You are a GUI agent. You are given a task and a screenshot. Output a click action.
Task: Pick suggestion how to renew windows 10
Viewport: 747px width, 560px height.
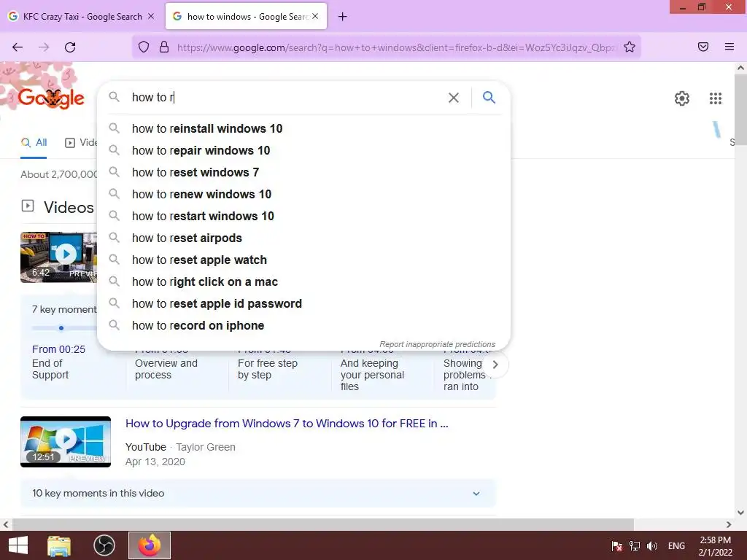pos(303,194)
